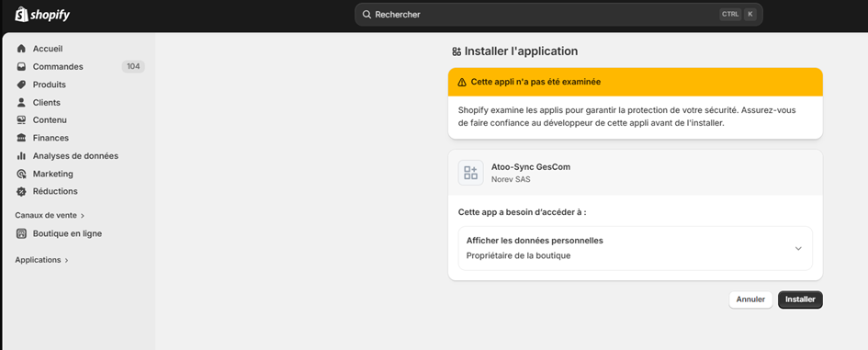Click the 104 orders count badge

[133, 66]
